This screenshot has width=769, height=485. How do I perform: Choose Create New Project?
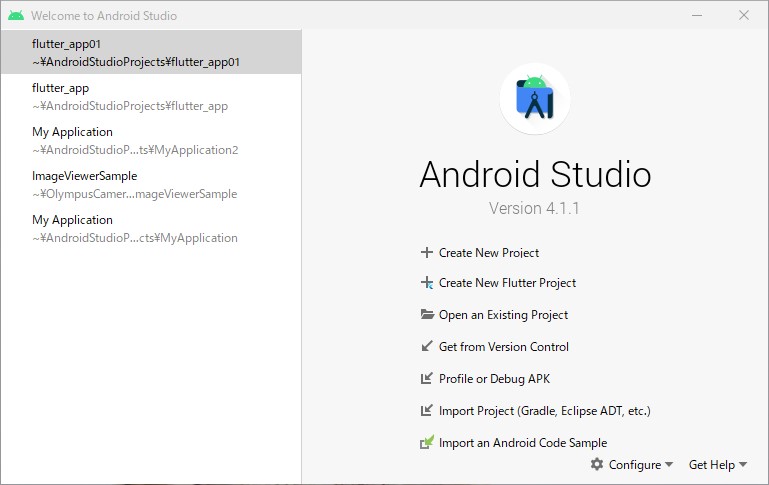click(x=488, y=253)
